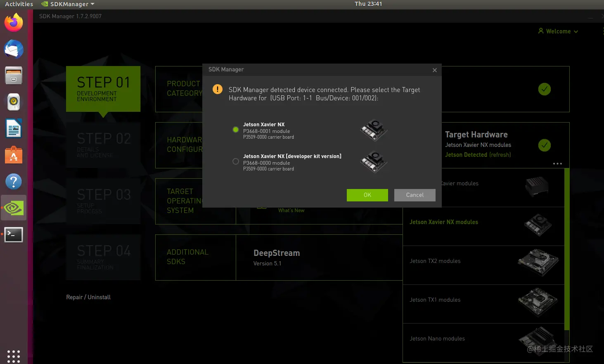Click the Welcome user account icon

click(541, 31)
